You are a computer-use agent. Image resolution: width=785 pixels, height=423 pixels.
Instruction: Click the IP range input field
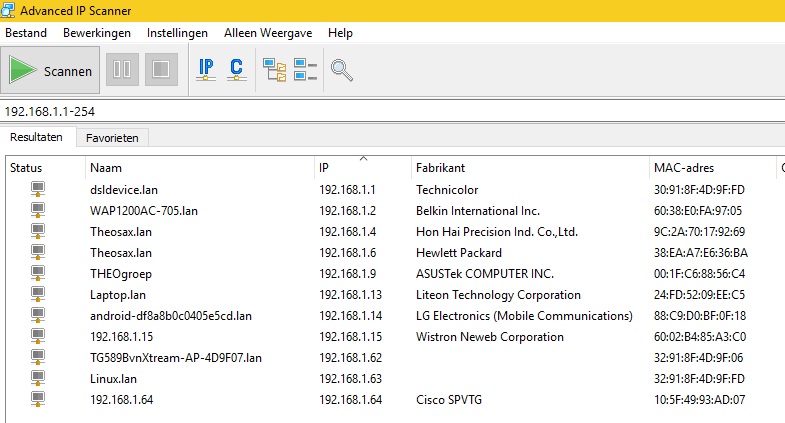pyautogui.click(x=392, y=111)
